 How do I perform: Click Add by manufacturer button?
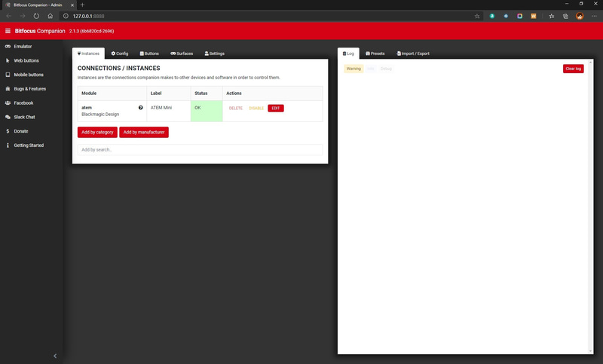(144, 132)
